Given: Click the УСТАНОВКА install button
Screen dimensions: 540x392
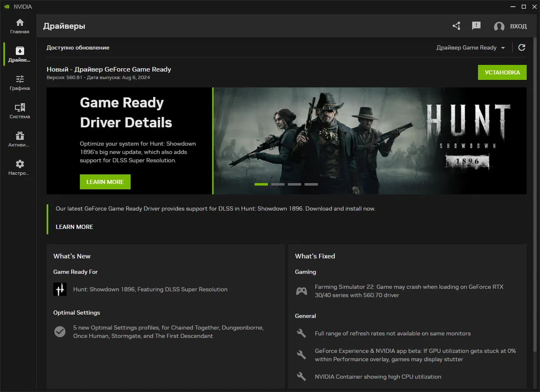Looking at the screenshot, I should (502, 72).
